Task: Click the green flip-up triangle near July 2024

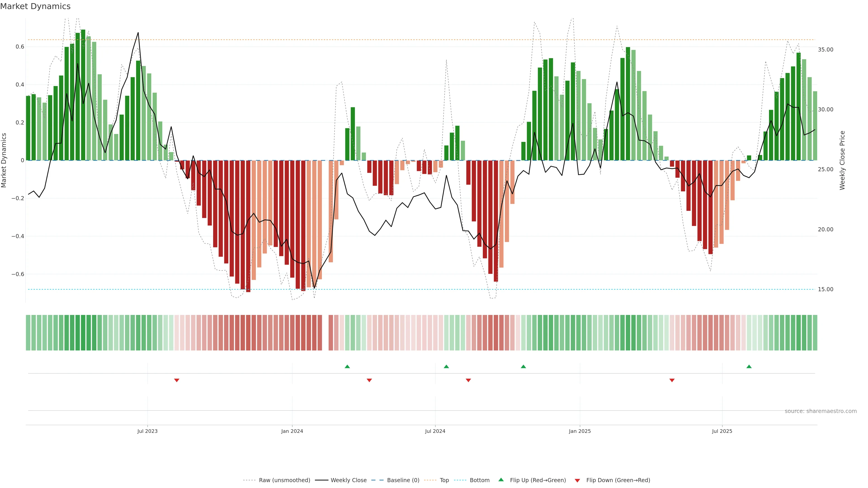Action: 446,366
